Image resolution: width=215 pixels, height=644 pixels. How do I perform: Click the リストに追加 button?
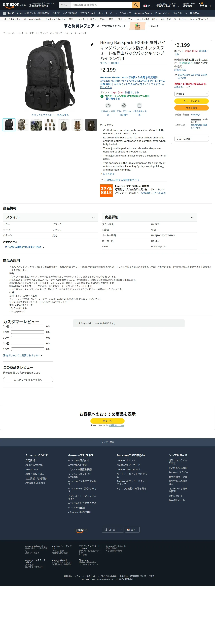pyautogui.click(x=191, y=139)
